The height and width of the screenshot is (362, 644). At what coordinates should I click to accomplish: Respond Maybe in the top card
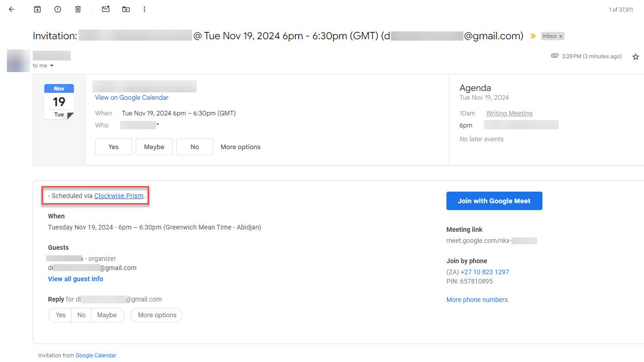[154, 147]
